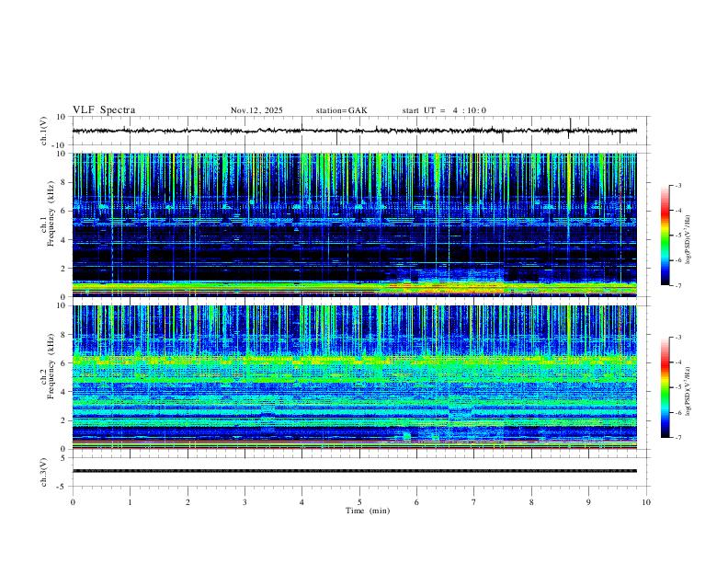Click the "station=GAK" label
This screenshot has height=563, width=728.
tap(341, 110)
